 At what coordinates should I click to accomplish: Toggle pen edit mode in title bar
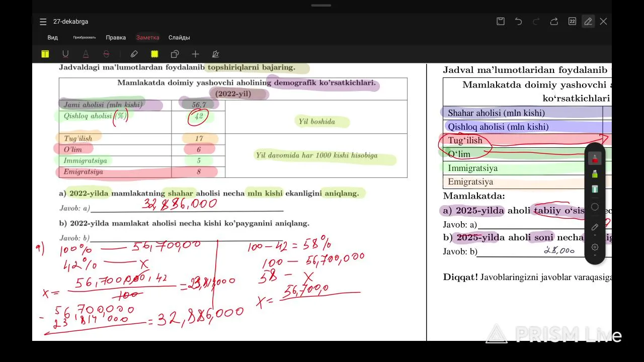(x=588, y=21)
